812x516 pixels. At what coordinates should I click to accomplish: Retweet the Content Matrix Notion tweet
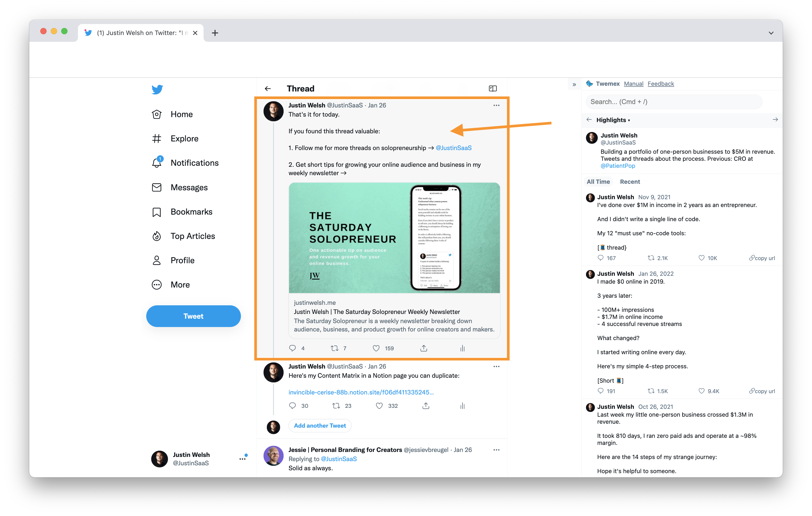pos(336,406)
